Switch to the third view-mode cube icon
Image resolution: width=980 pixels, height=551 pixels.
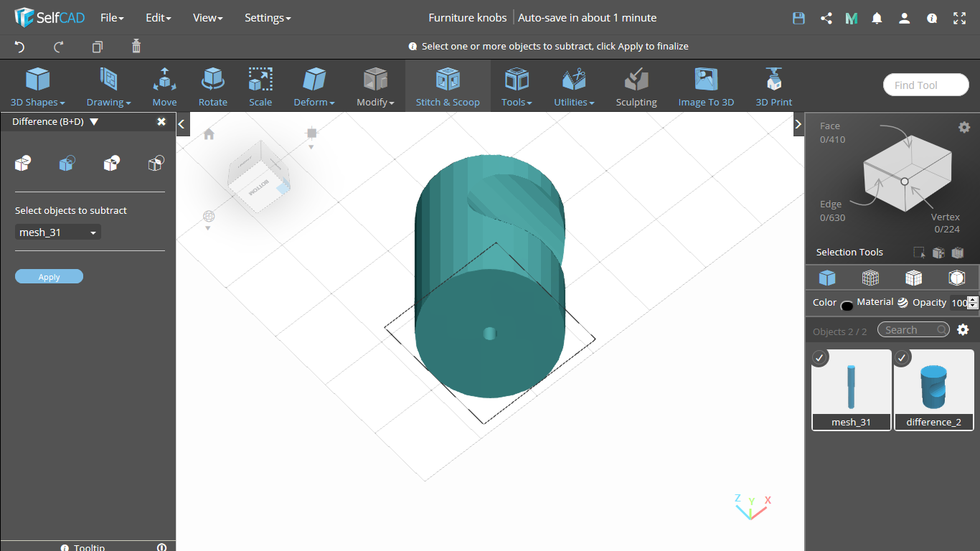[913, 278]
